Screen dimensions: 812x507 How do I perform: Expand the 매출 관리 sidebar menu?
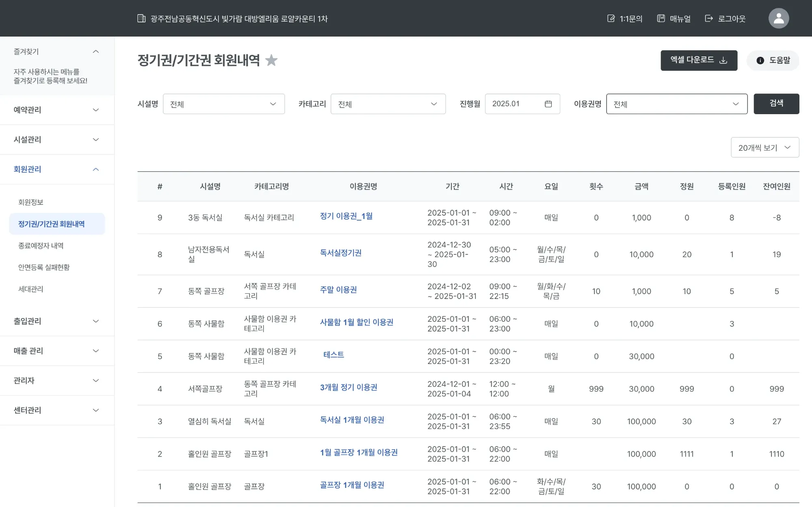coord(57,351)
